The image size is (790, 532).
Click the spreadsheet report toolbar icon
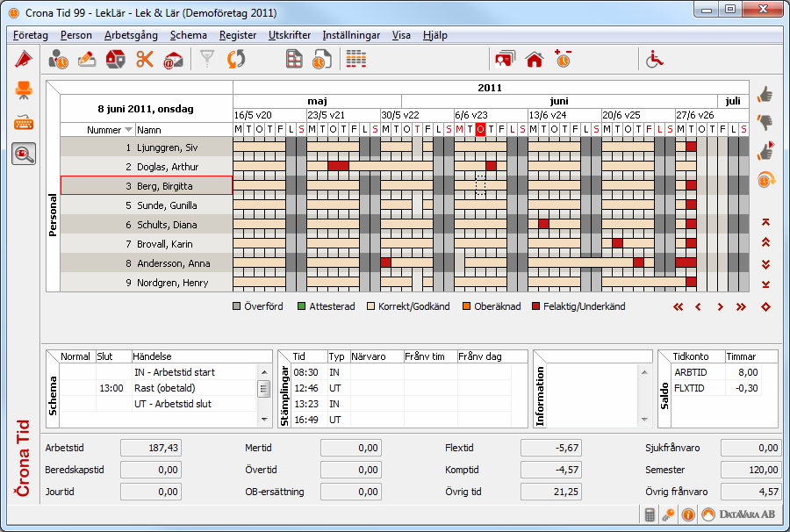point(294,60)
